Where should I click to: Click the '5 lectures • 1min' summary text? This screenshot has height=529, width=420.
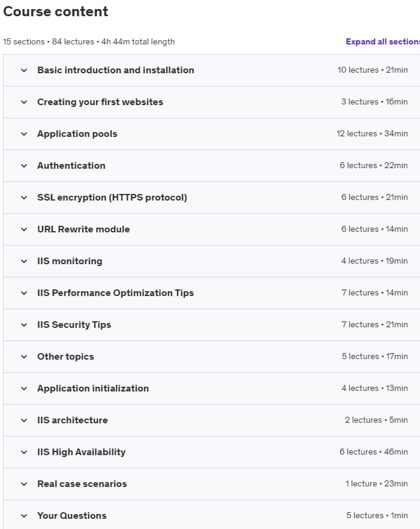(x=377, y=516)
